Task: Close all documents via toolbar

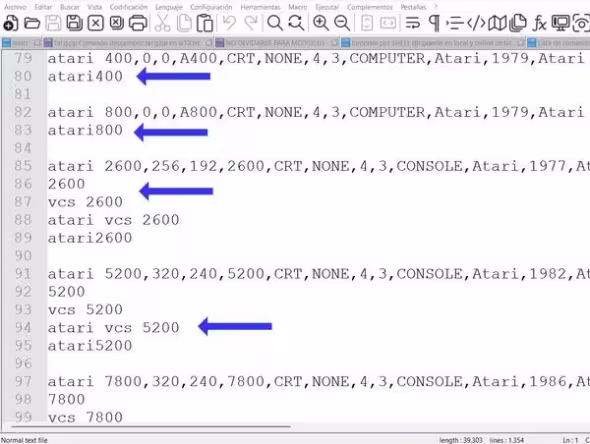Action: (x=117, y=23)
